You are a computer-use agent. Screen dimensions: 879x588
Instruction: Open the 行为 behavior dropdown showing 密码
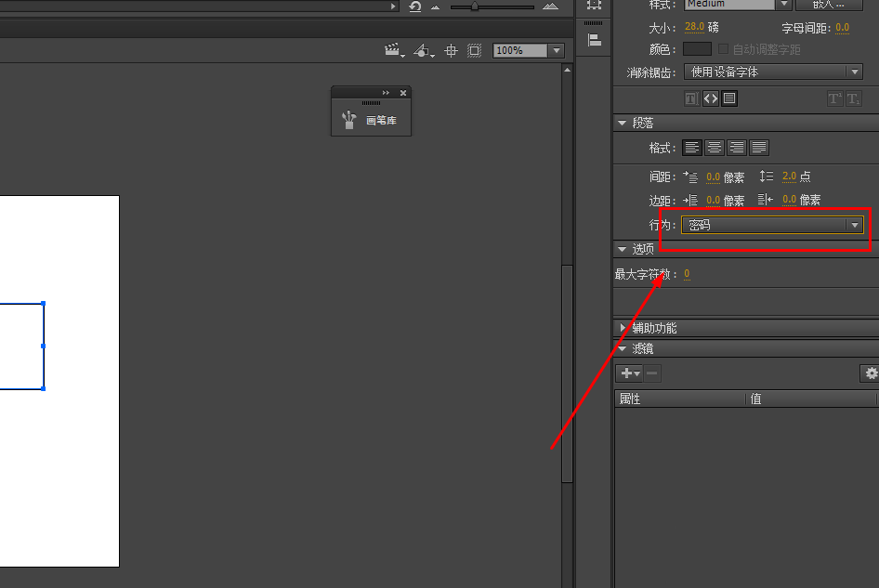tap(772, 225)
